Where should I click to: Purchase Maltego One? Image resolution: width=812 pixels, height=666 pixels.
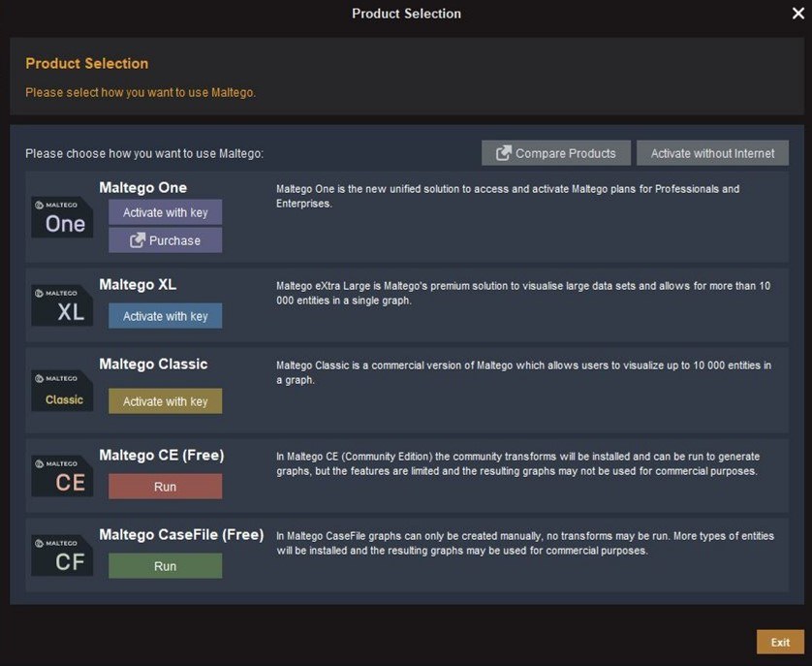pyautogui.click(x=165, y=240)
